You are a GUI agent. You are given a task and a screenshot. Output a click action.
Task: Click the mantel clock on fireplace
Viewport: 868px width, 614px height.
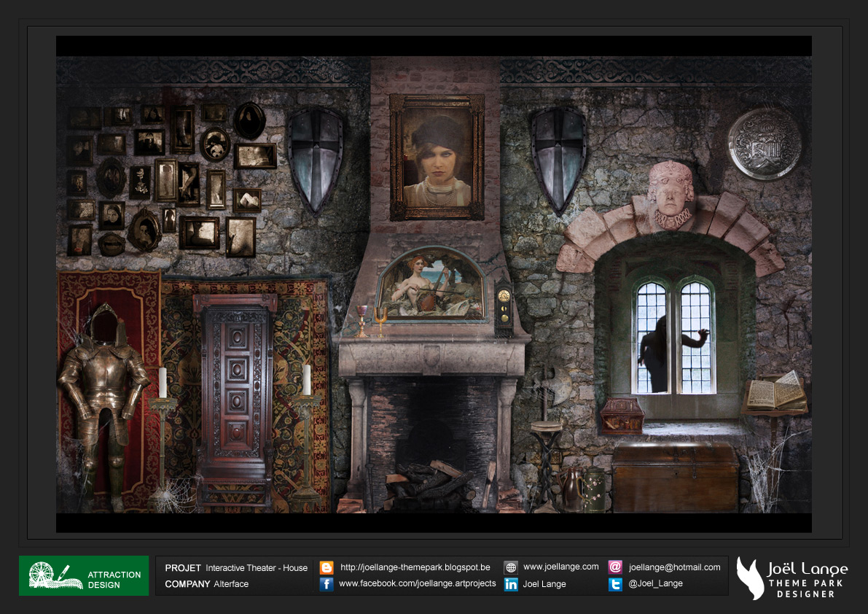504,306
